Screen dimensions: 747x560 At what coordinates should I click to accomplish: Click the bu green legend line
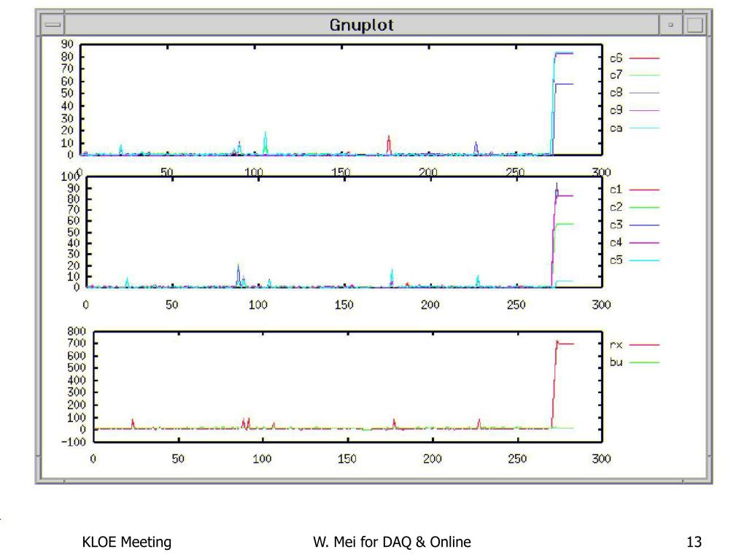click(x=644, y=362)
